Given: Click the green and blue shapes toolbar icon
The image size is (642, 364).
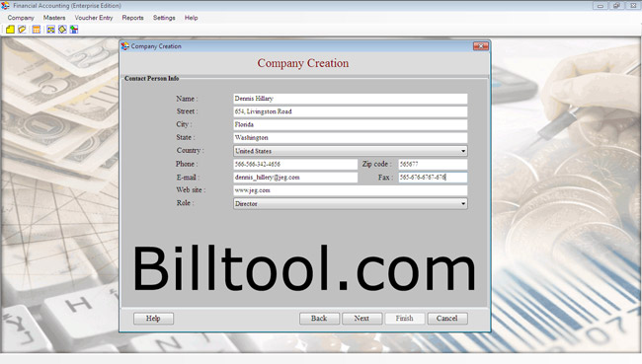Looking at the screenshot, I should click(x=74, y=30).
